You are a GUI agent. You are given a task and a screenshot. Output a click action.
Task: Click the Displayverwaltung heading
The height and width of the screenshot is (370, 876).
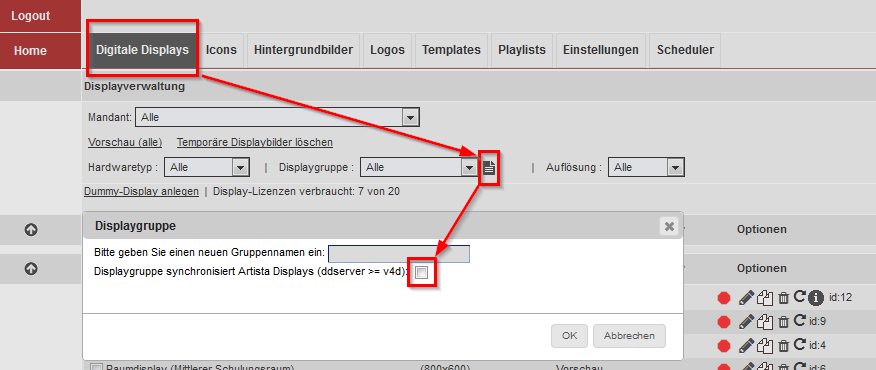pos(134,87)
